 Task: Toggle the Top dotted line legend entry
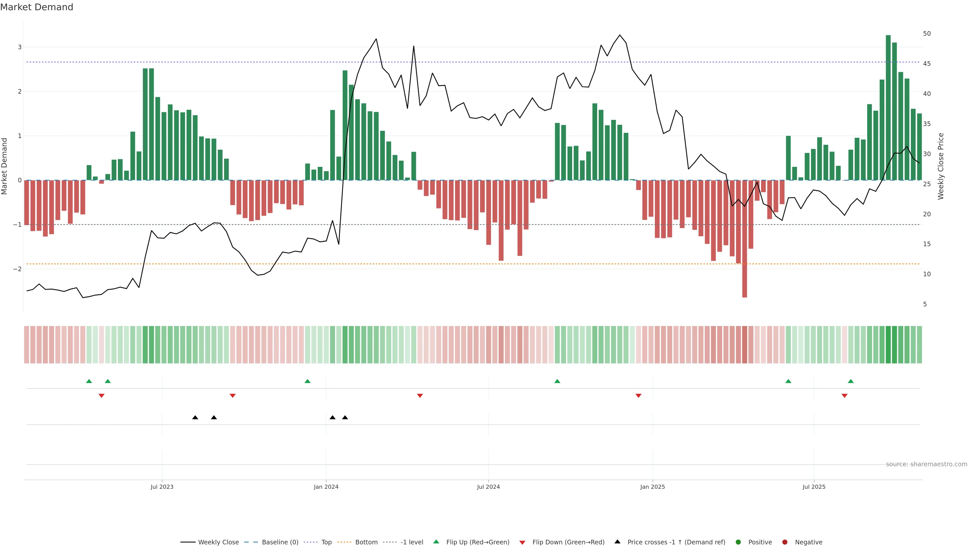pyautogui.click(x=326, y=542)
